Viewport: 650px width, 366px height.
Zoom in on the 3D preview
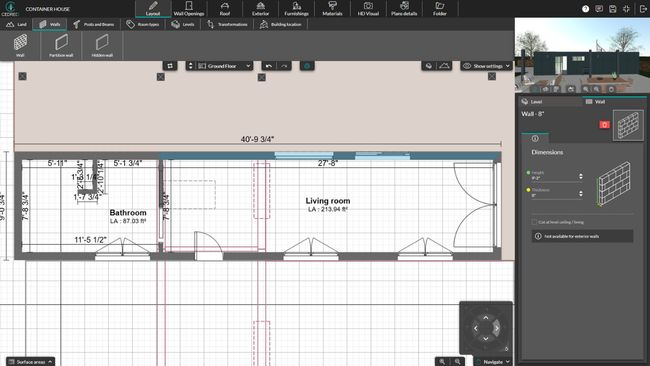pyautogui.click(x=586, y=89)
